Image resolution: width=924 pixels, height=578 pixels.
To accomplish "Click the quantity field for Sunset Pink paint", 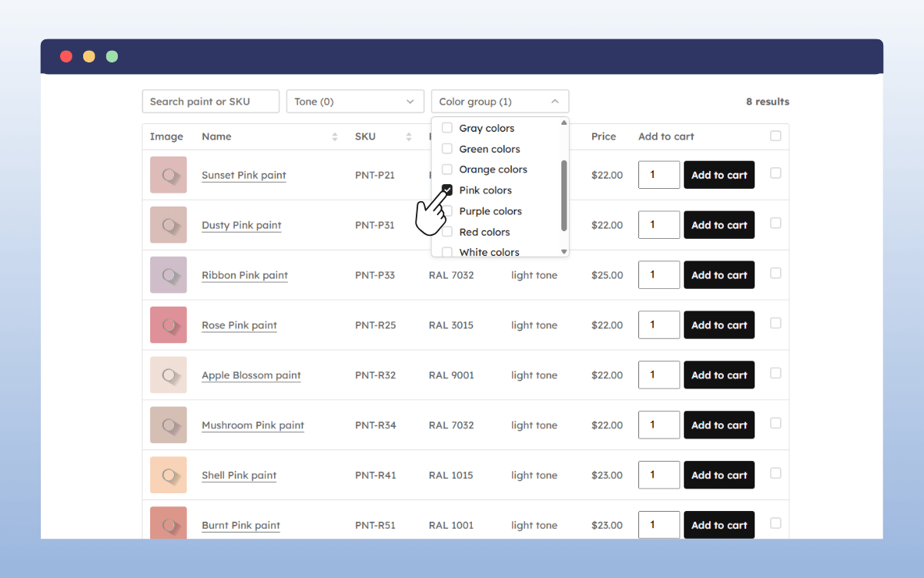I will pyautogui.click(x=659, y=175).
